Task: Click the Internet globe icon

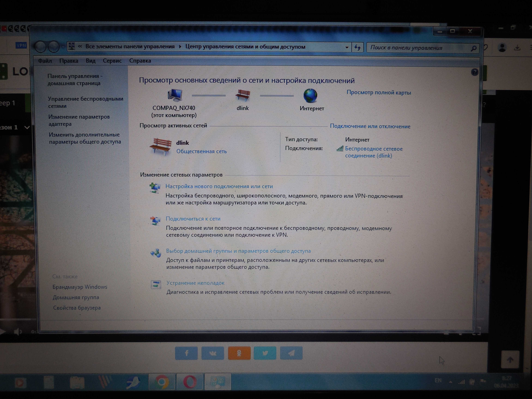Action: pos(310,96)
